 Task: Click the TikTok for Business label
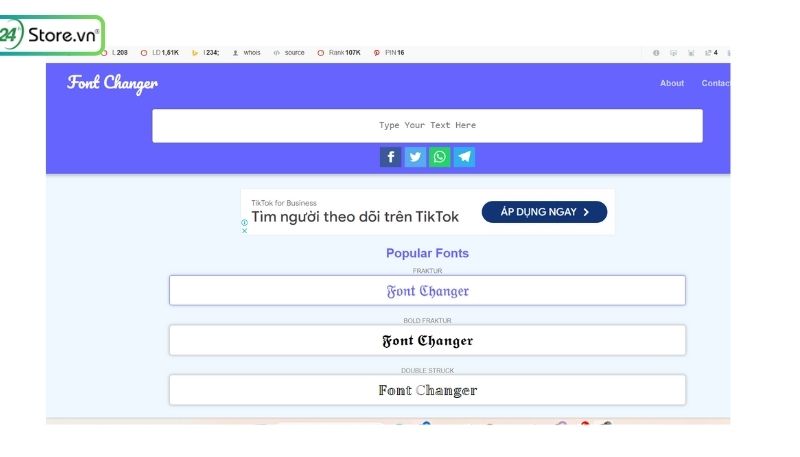[284, 203]
